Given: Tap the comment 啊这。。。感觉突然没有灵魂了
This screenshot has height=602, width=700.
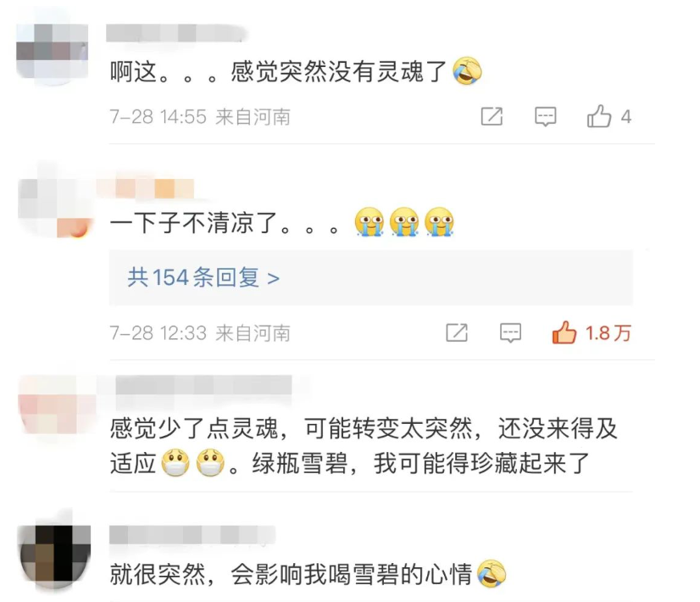Looking at the screenshot, I should tap(296, 71).
